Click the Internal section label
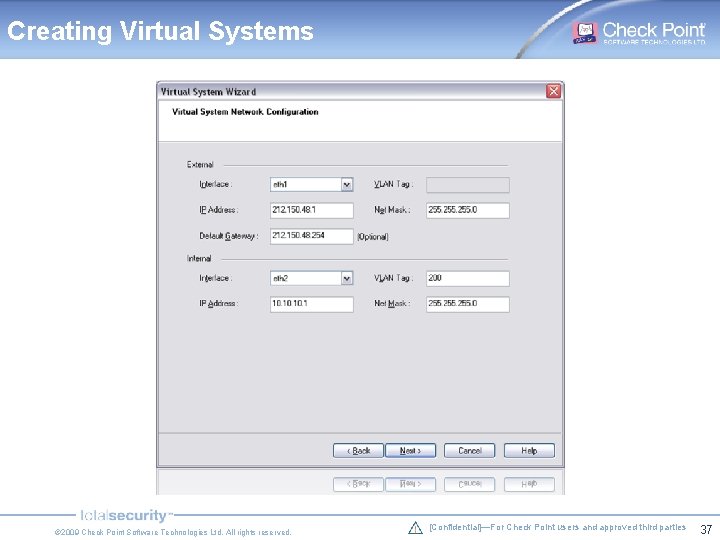 pos(199,259)
